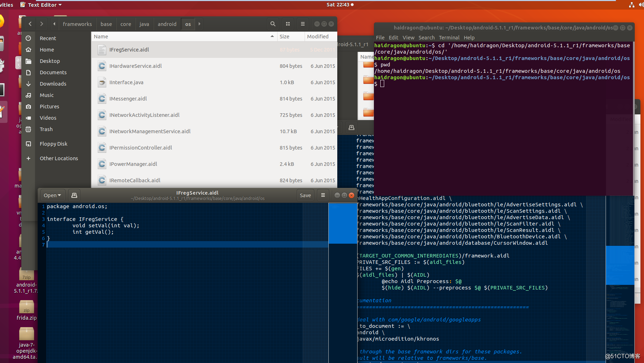This screenshot has width=644, height=363.
Task: Click the Pictures camera icon in sidebar
Action: (28, 107)
